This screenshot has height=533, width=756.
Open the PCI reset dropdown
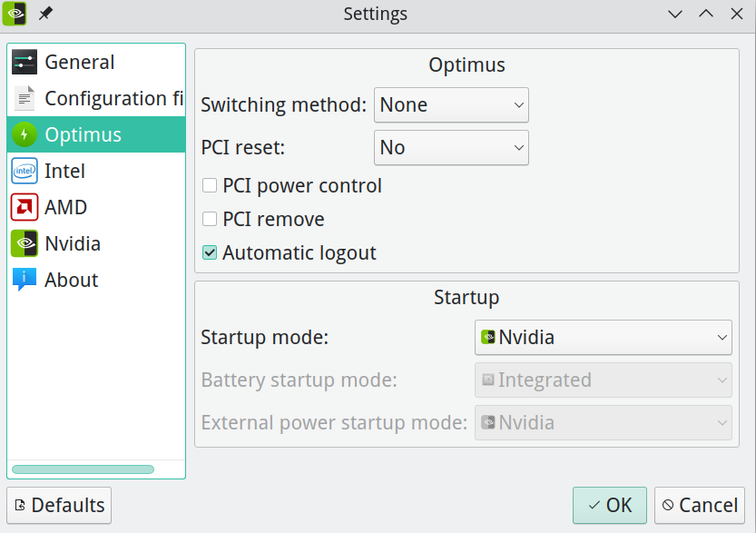coord(451,147)
